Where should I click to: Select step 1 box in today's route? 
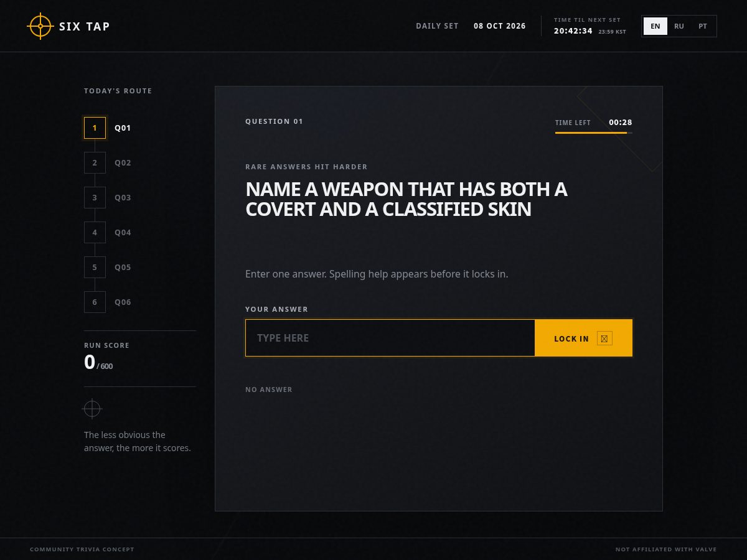coord(95,128)
